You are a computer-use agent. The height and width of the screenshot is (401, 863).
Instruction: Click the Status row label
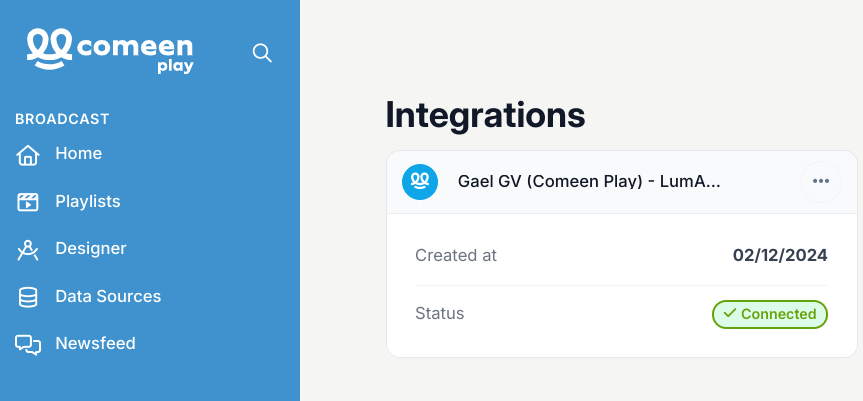tap(440, 314)
